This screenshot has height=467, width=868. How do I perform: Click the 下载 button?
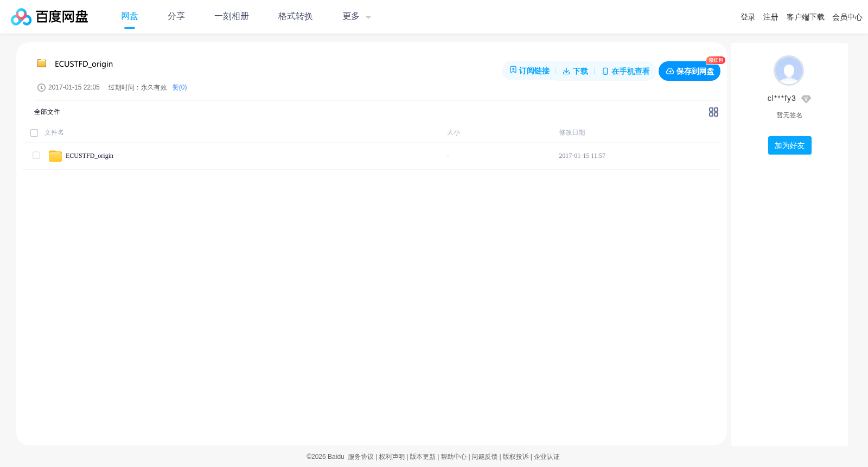pos(576,71)
